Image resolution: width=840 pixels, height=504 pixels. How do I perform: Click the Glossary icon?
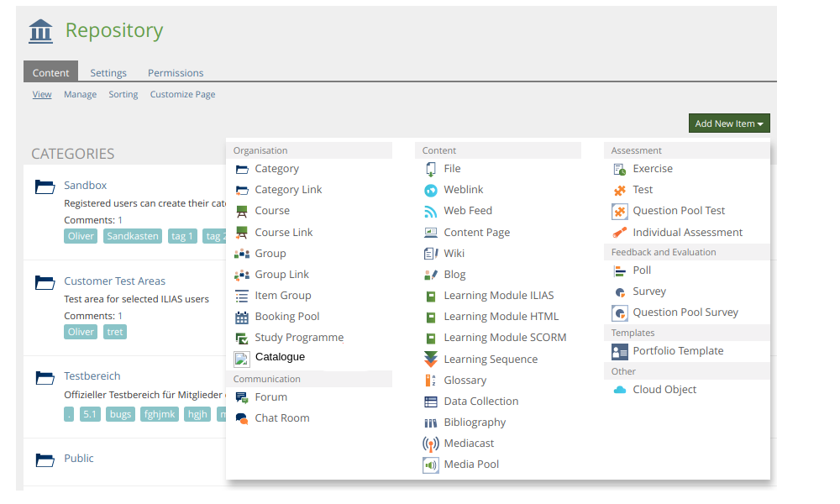click(430, 381)
